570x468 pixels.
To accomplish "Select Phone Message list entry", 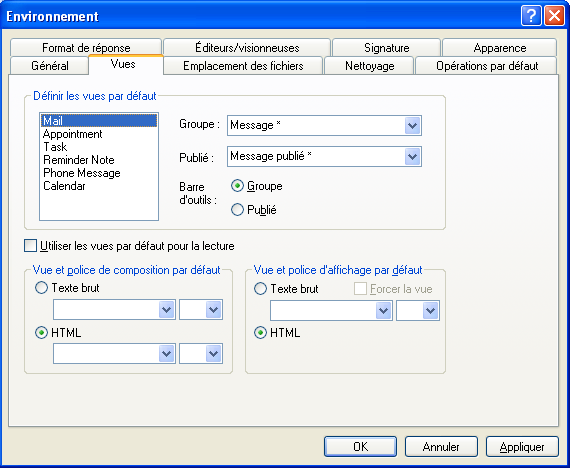I will (99, 173).
